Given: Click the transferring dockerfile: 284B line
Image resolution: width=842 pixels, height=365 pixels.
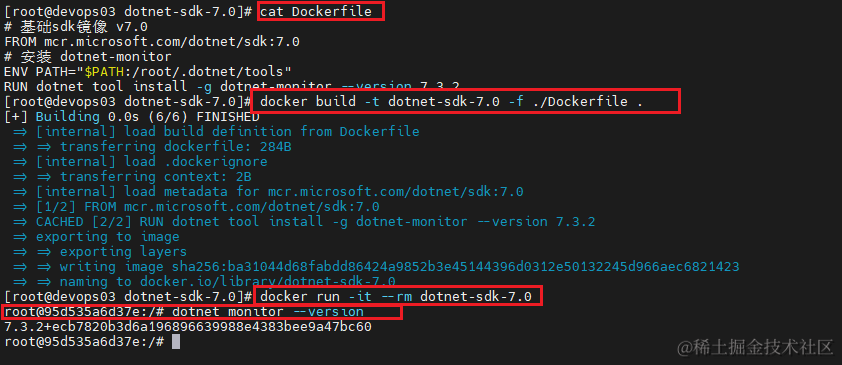Looking at the screenshot, I should click(176, 147).
